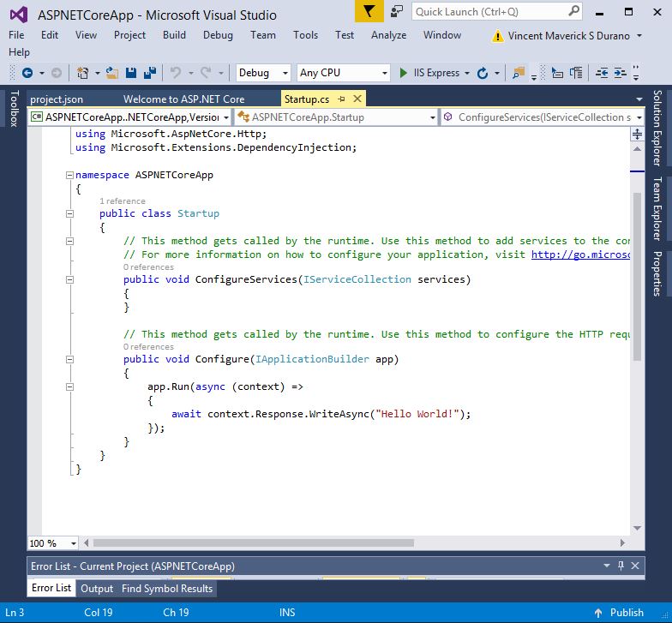Switch to the Output tab
The width and height of the screenshot is (672, 623).
tap(97, 589)
